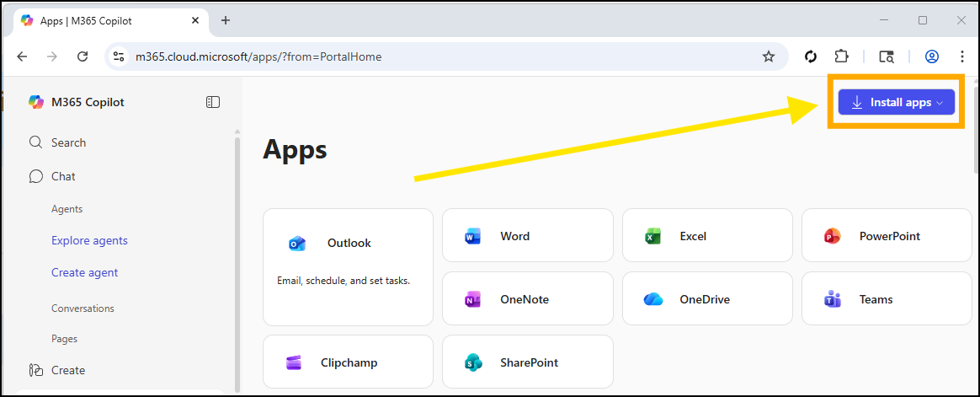Click the Teams label text
980x397 pixels.
click(x=876, y=300)
